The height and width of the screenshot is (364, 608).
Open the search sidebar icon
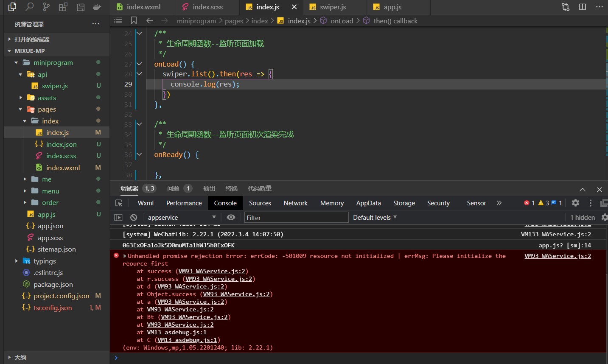coord(29,7)
